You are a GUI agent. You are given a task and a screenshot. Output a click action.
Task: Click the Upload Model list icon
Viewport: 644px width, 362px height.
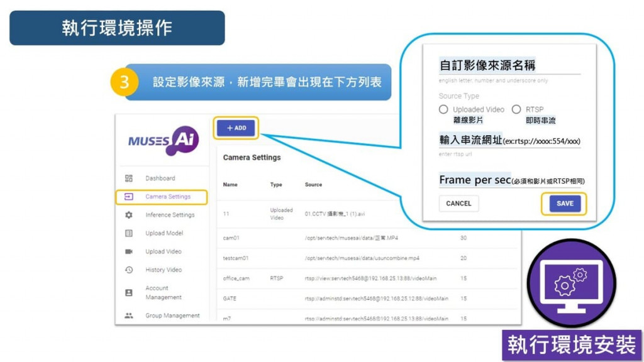[128, 233]
